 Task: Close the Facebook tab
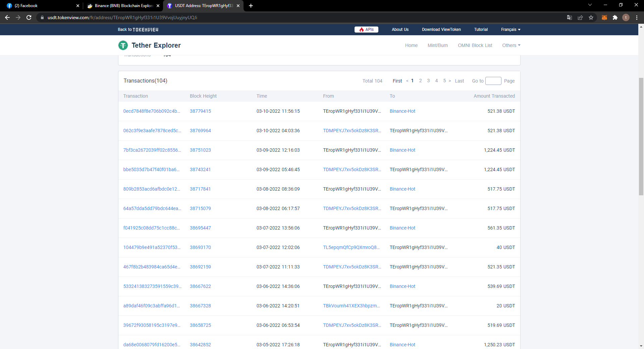point(78,6)
